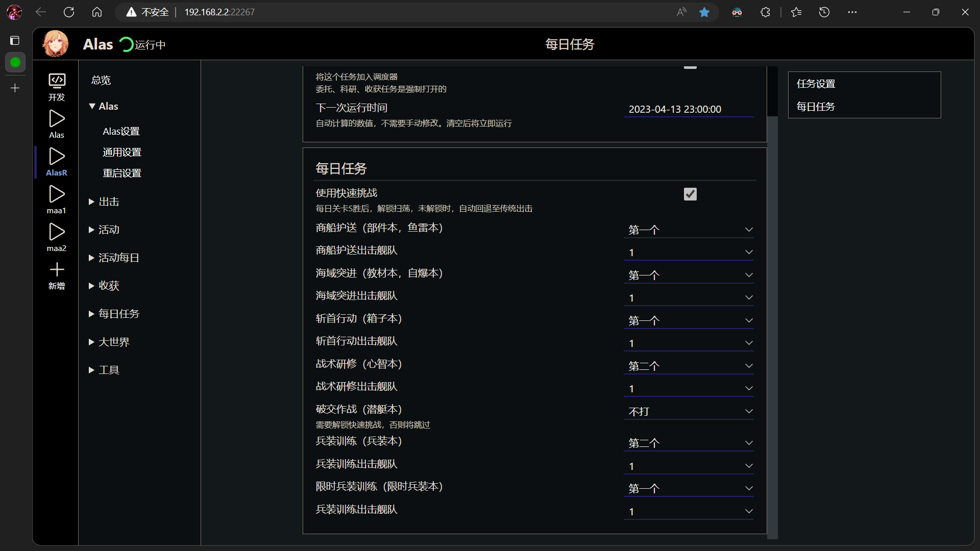Open 通用设置 settings page
This screenshot has height=551, width=980.
pyautogui.click(x=121, y=152)
